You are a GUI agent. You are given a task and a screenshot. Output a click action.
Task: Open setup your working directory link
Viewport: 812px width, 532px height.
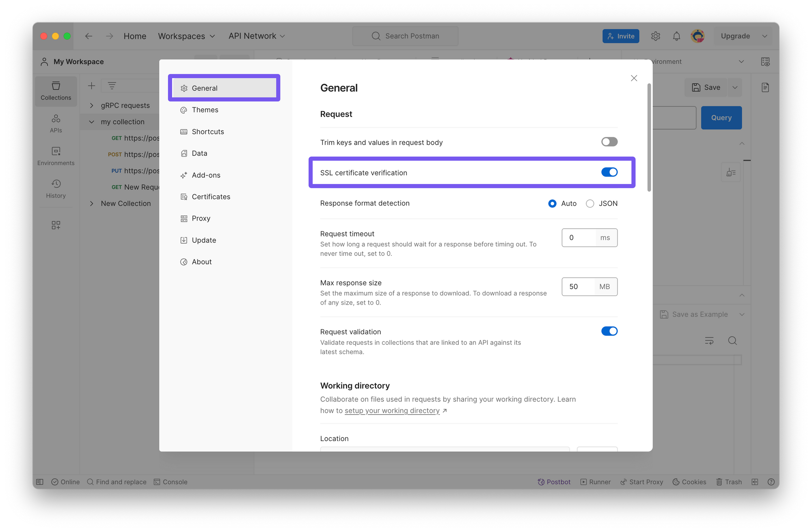[392, 411]
